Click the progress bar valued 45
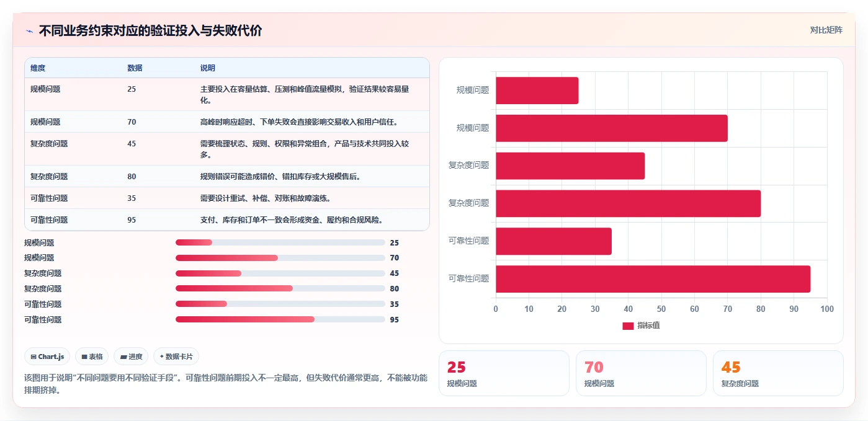868x421 pixels. [x=280, y=273]
